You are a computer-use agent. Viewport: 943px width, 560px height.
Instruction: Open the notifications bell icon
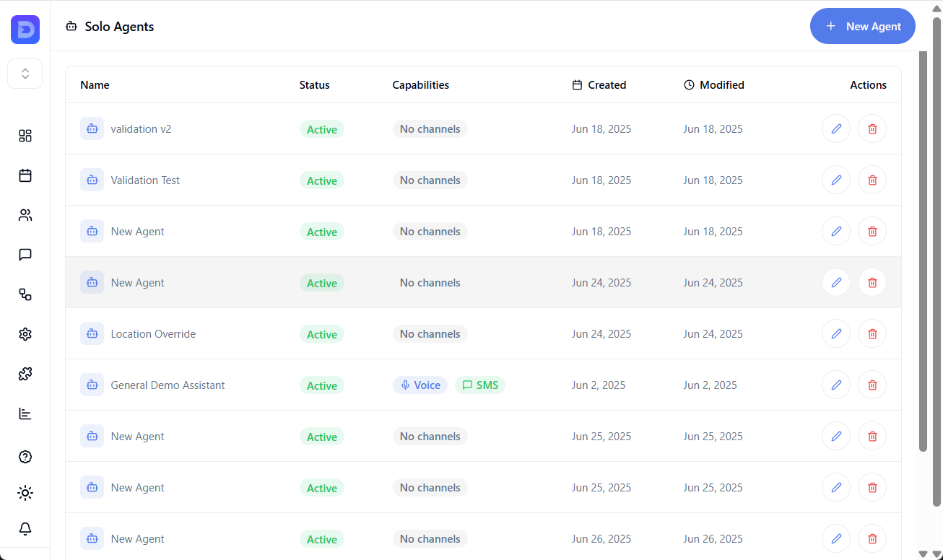(25, 529)
